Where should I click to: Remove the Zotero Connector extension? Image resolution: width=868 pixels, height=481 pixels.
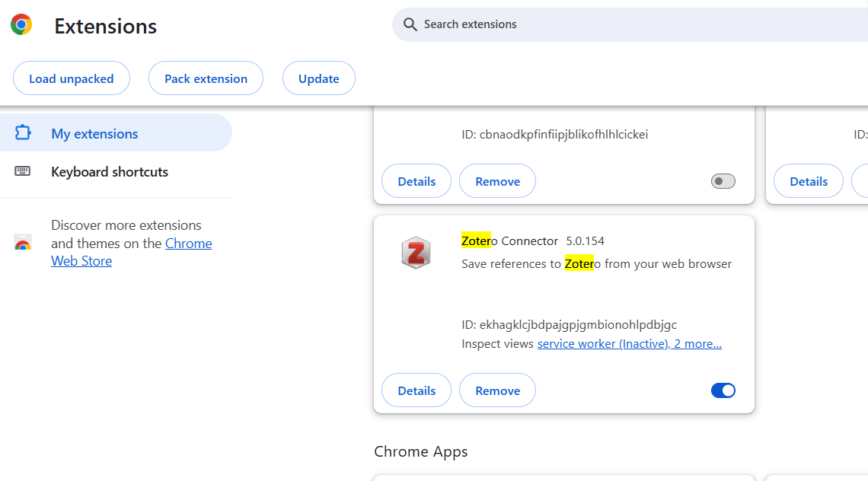click(x=498, y=390)
